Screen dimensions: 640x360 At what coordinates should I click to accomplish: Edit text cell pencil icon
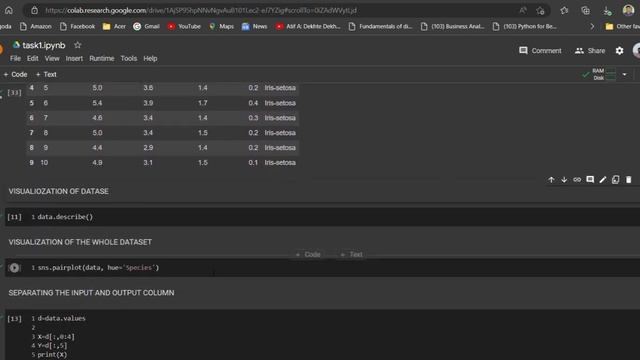[603, 180]
